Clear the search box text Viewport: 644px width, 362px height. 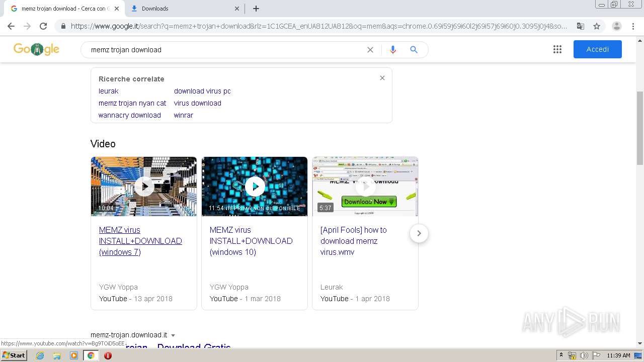[370, 50]
